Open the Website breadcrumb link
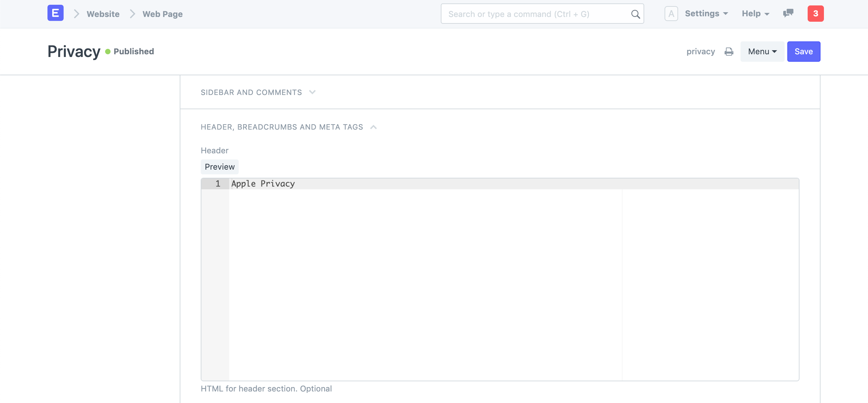Viewport: 868px width, 403px height. (103, 14)
